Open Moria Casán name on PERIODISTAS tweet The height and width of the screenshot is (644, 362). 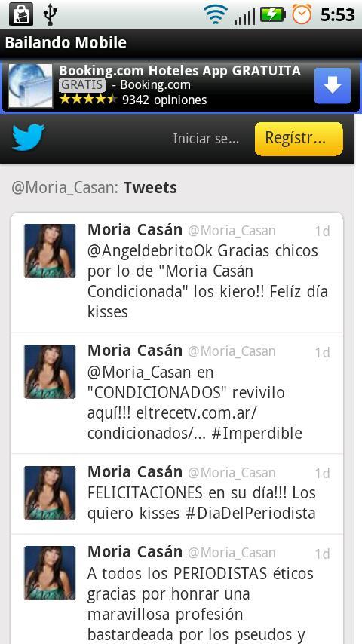[135, 551]
